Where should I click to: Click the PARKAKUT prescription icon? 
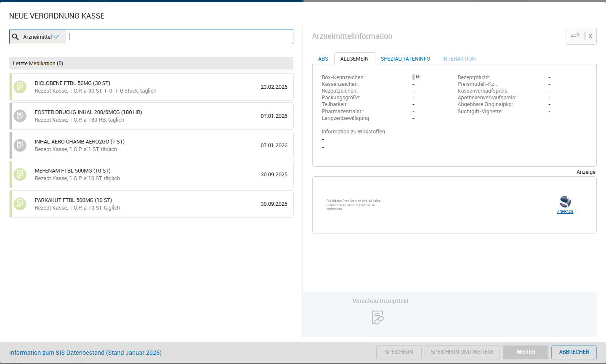click(20, 204)
